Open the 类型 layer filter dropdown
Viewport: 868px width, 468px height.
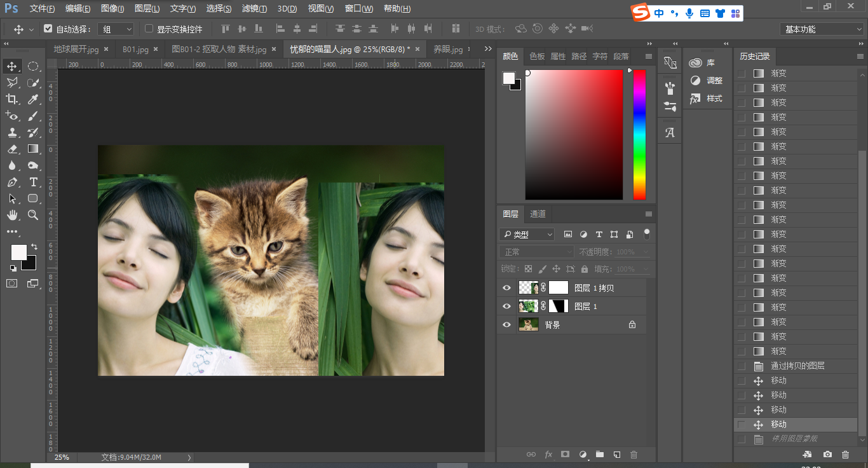click(527, 234)
